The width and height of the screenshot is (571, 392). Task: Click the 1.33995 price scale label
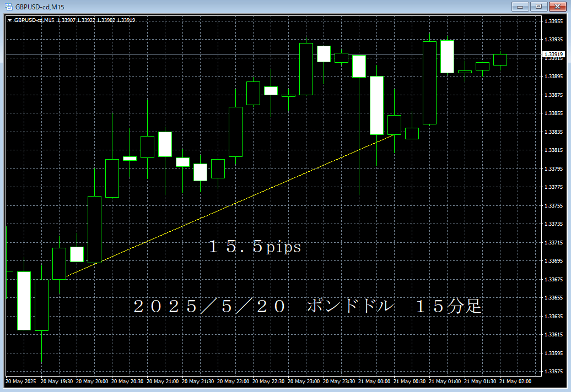pos(553,21)
